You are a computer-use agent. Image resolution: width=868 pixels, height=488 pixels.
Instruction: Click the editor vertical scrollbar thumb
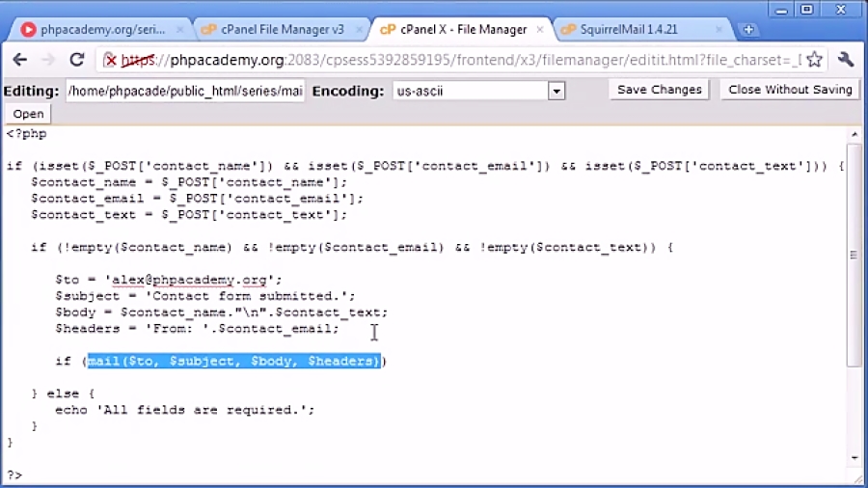[854, 255]
